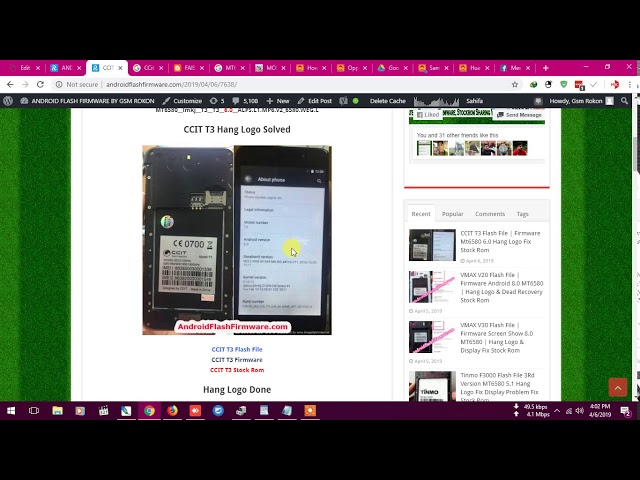Open the Tinmo F3000 Flash File recent post
Image resolution: width=640 pixels, height=480 pixels.
pyautogui.click(x=499, y=387)
